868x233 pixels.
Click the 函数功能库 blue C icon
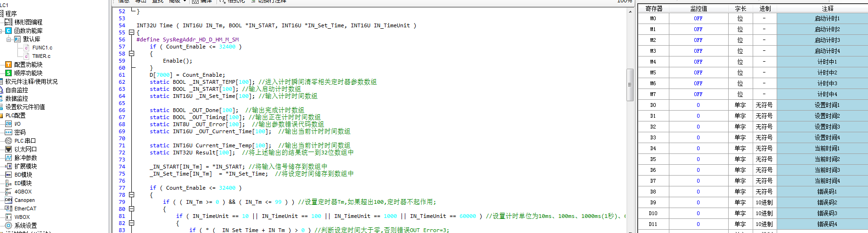[x=8, y=31]
